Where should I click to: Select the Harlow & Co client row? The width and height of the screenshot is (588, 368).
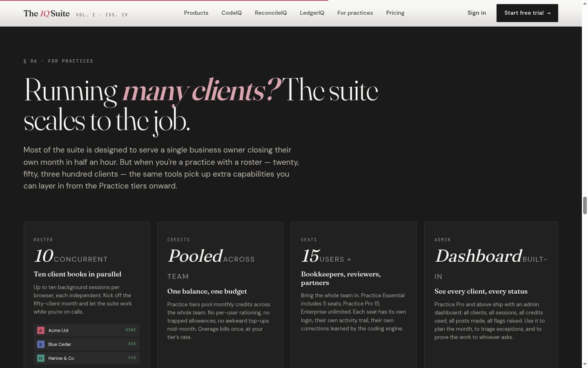point(87,358)
